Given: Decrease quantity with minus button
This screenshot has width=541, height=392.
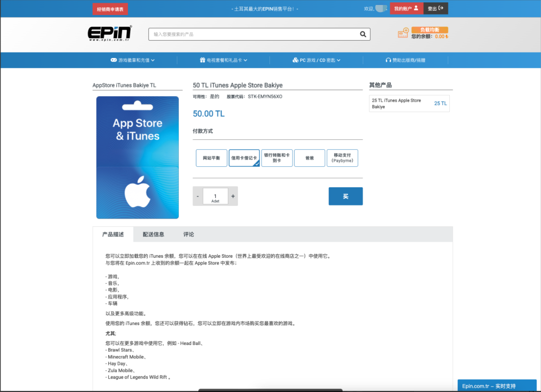Looking at the screenshot, I should tap(198, 196).
